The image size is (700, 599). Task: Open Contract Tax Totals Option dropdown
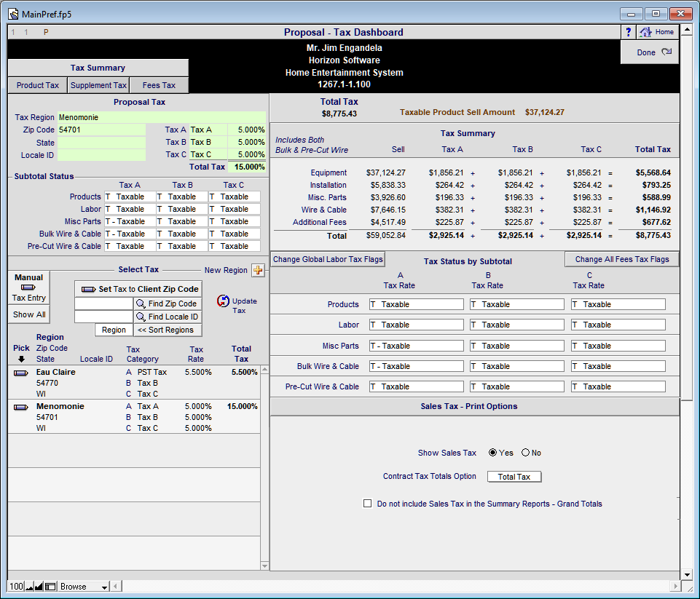[x=514, y=477]
